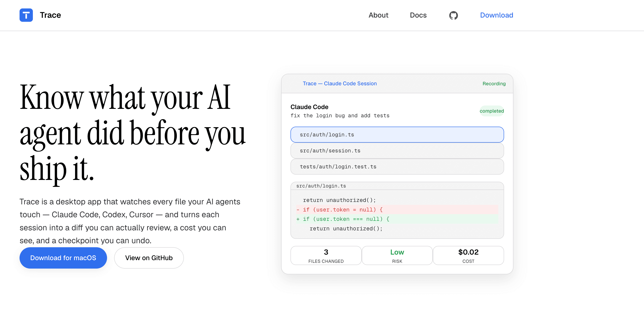The image size is (644, 327).
Task: Click the Low Risk stat card
Action: [397, 255]
